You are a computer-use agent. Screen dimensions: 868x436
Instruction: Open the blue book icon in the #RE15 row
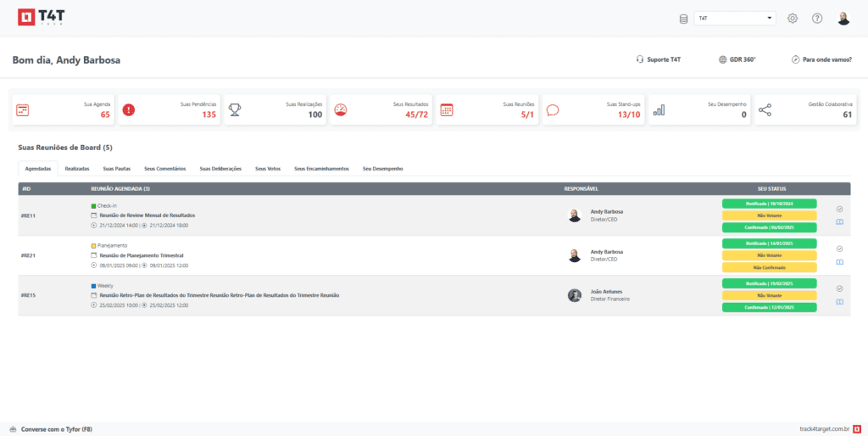(839, 302)
